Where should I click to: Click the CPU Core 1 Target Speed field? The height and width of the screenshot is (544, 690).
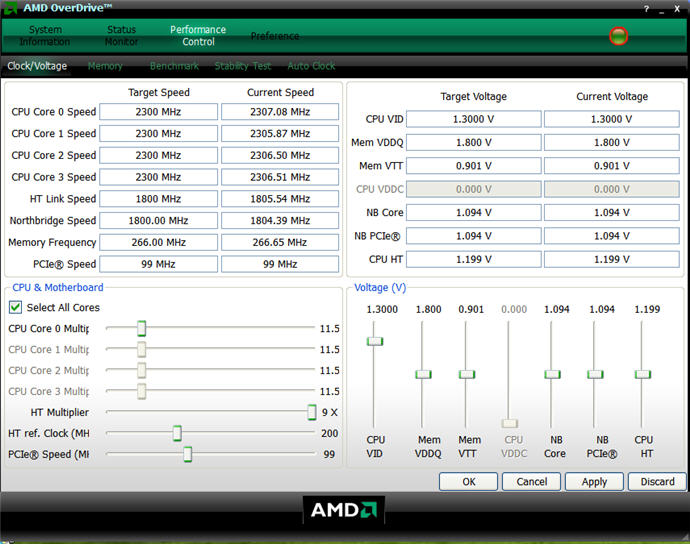coord(158,133)
